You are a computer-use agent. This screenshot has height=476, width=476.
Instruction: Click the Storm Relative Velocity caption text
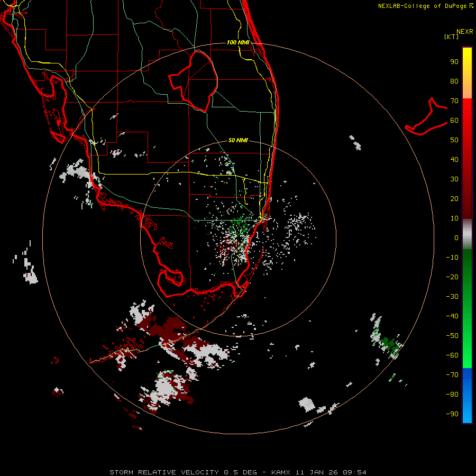(x=237, y=472)
